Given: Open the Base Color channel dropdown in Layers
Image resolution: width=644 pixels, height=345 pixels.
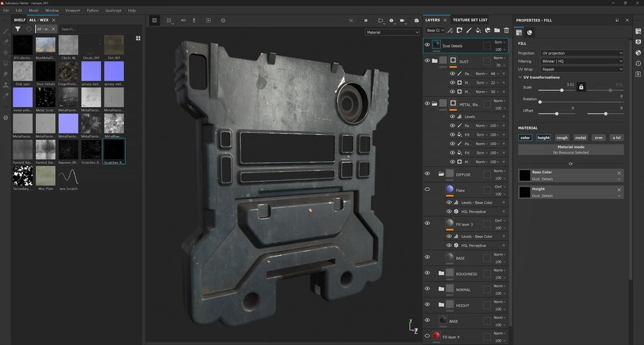Looking at the screenshot, I should pyautogui.click(x=435, y=30).
